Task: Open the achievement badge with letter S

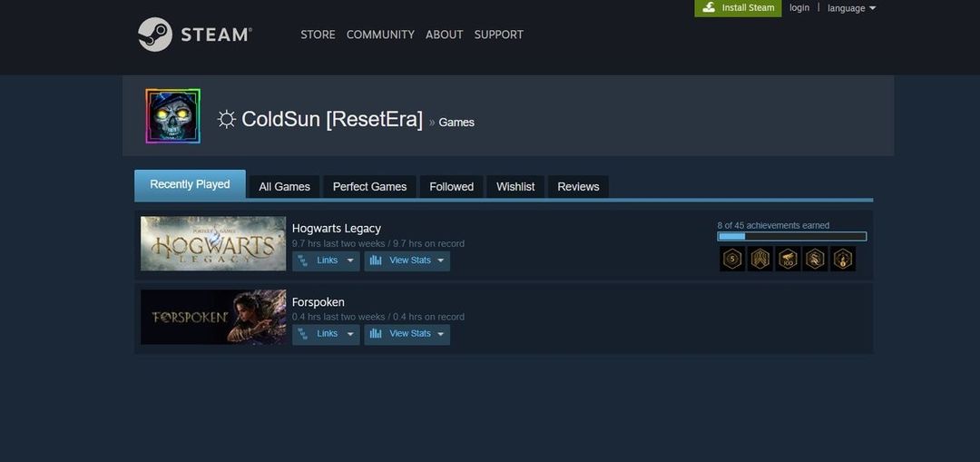Action: point(732,259)
